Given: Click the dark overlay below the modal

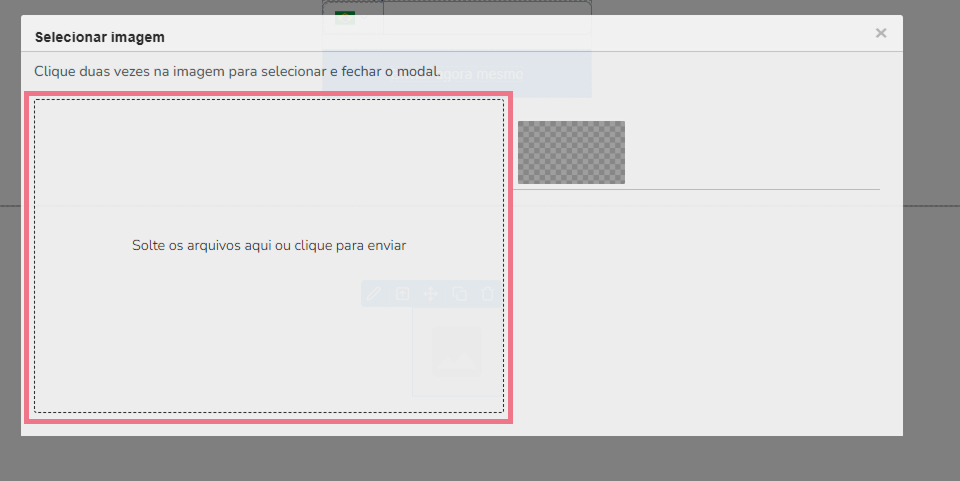Looking at the screenshot, I should 480,458.
